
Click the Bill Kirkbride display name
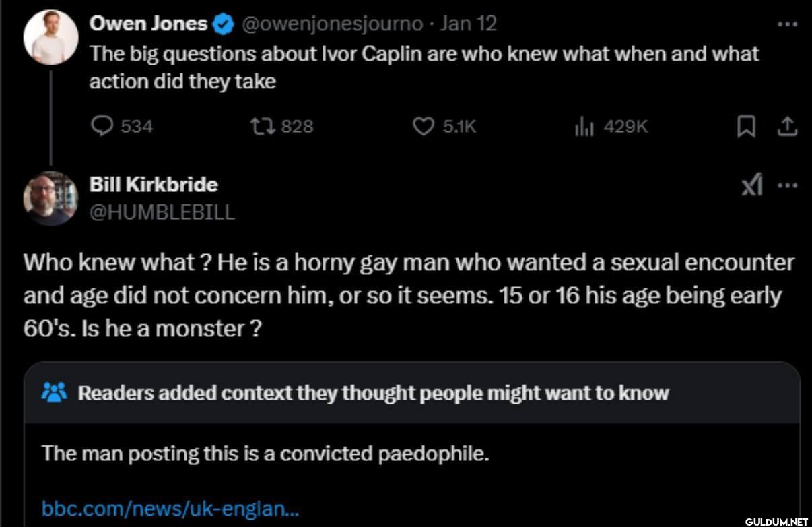coord(154,184)
